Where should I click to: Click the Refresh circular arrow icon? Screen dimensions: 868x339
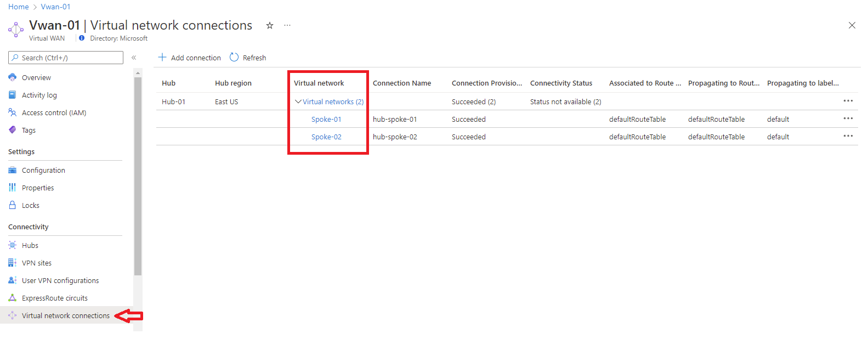click(234, 57)
